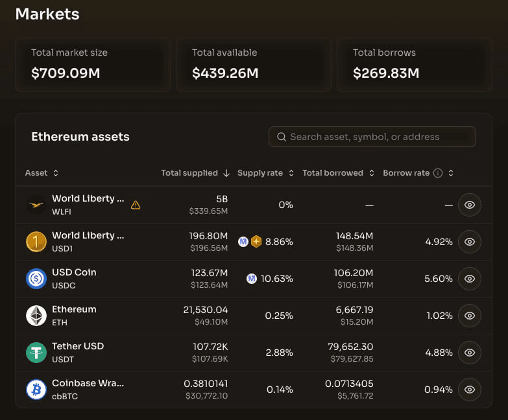Click the Ethereum assets heading
The width and height of the screenshot is (508, 420).
[80, 137]
